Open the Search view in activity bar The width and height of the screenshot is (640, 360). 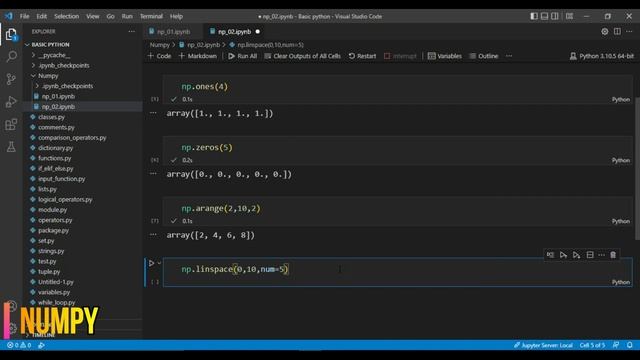click(11, 56)
